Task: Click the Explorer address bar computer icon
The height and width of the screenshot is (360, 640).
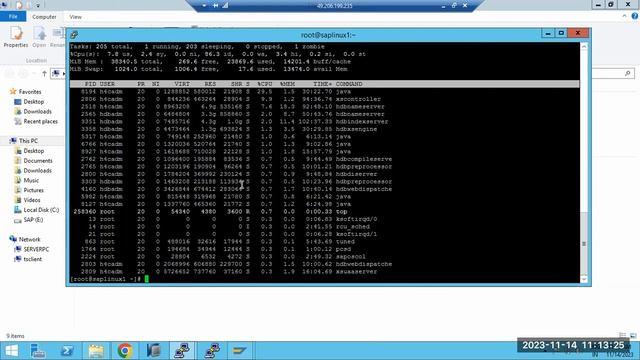Action: coord(56,73)
